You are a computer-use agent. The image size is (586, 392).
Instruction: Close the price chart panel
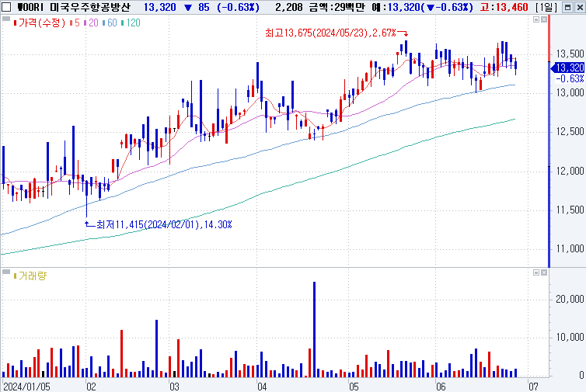[544, 19]
